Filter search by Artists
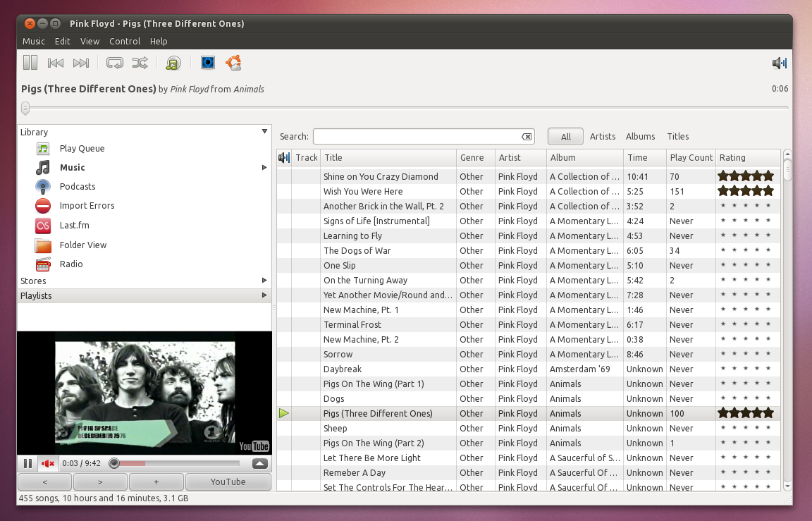Screen dimensions: 812x521 (x=602, y=136)
